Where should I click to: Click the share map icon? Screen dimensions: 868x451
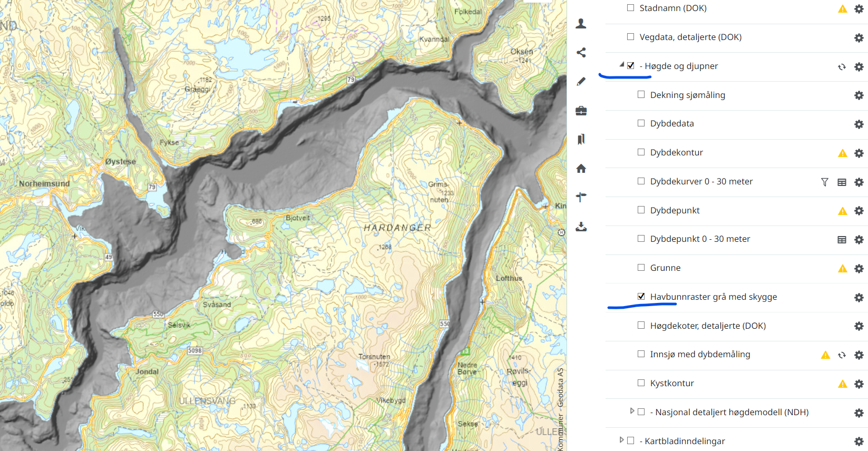click(581, 53)
